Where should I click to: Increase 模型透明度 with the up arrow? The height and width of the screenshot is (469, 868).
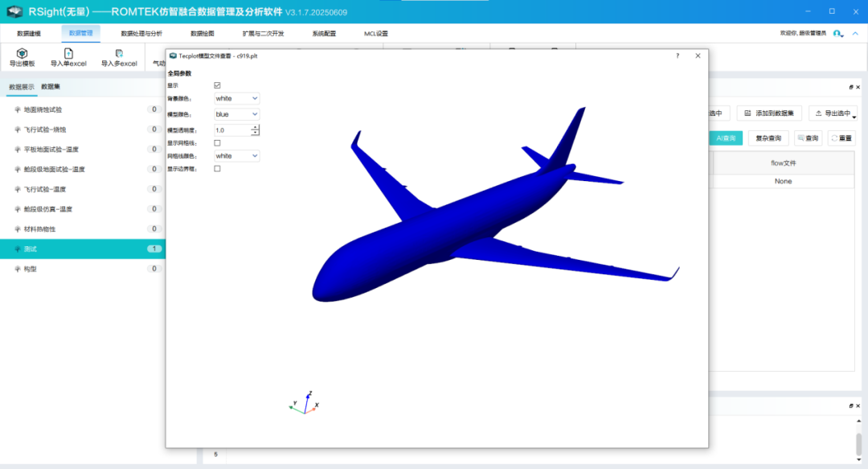(x=256, y=127)
